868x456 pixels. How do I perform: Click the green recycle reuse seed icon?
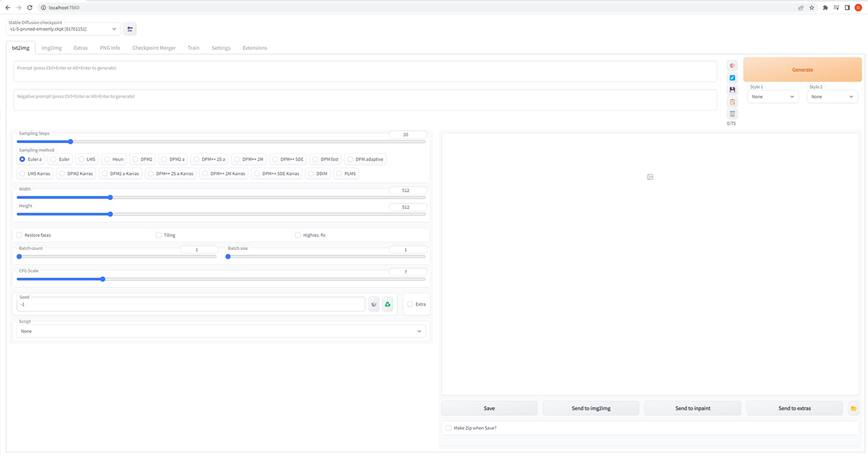coord(388,304)
